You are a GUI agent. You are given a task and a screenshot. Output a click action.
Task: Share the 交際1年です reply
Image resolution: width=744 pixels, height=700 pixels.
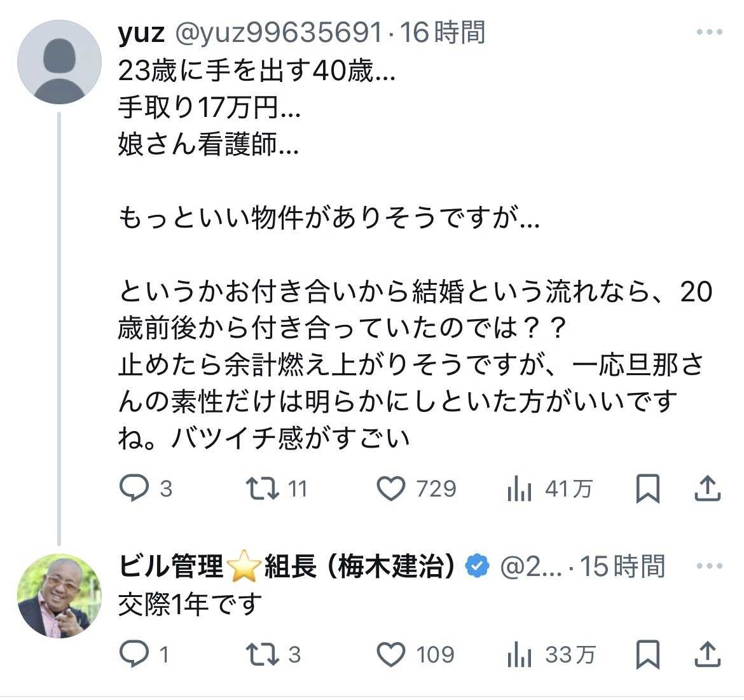tap(707, 654)
